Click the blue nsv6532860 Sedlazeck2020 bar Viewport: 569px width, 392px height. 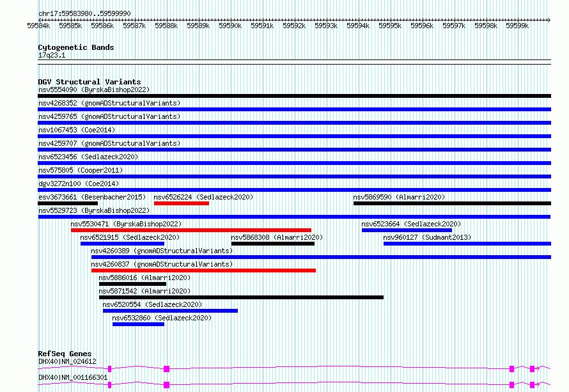click(138, 324)
